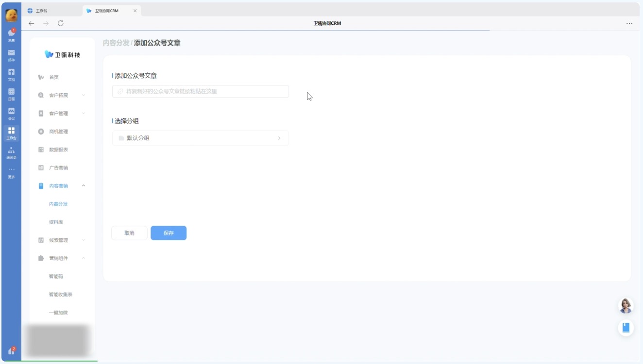The image size is (643, 364).
Task: Open the 通讯录 contacts icon
Action: 11,151
